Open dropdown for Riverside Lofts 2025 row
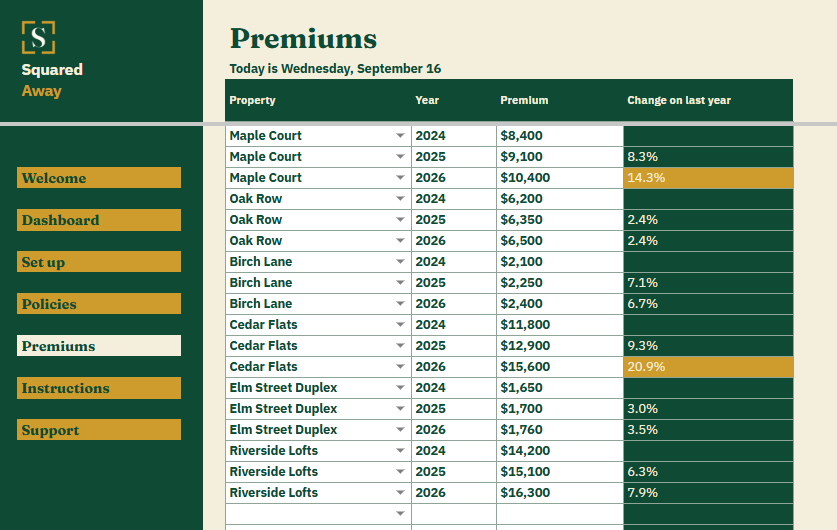Viewport: 837px width, 530px height. (x=400, y=471)
